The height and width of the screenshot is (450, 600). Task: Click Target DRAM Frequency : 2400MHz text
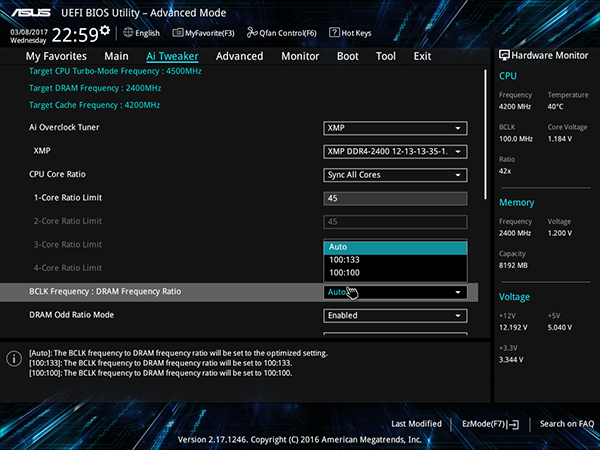(x=95, y=88)
